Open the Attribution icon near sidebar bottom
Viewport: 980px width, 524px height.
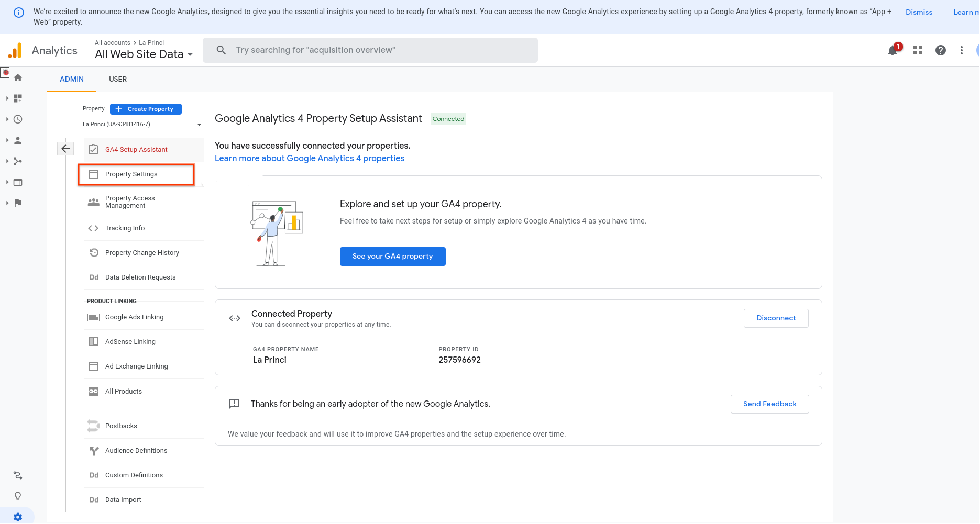[x=18, y=475]
